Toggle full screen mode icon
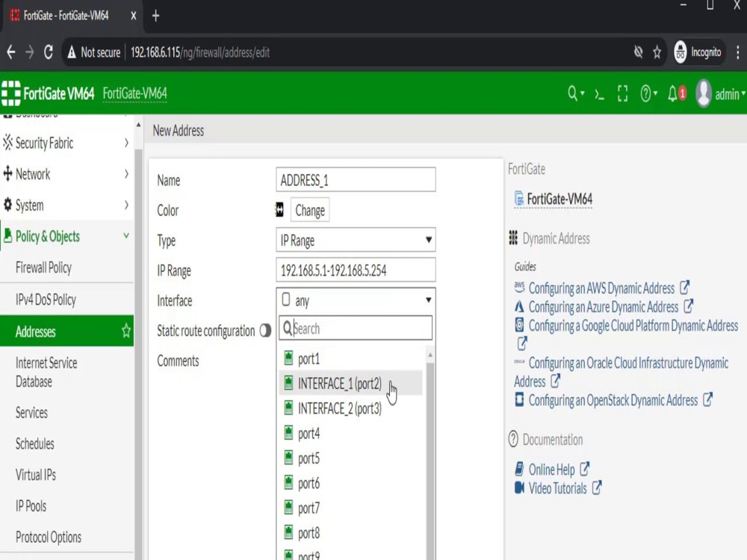Screen dimensions: 747x560 622,94
